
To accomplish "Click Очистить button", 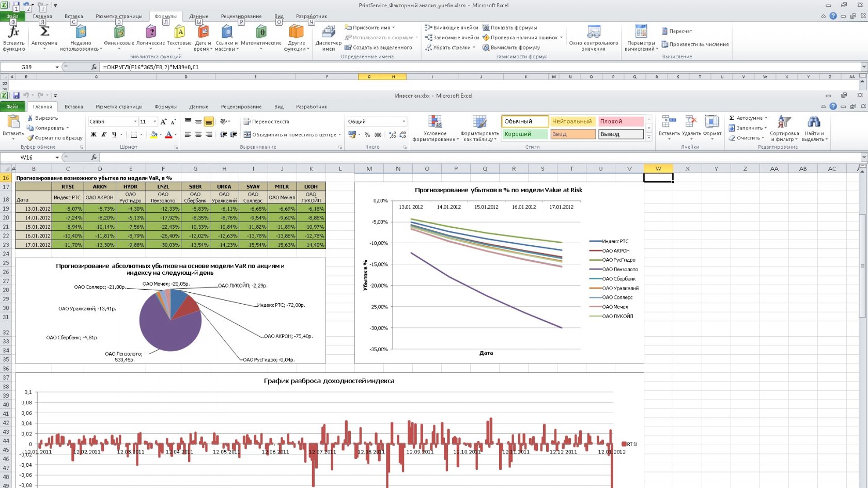I will coord(746,138).
